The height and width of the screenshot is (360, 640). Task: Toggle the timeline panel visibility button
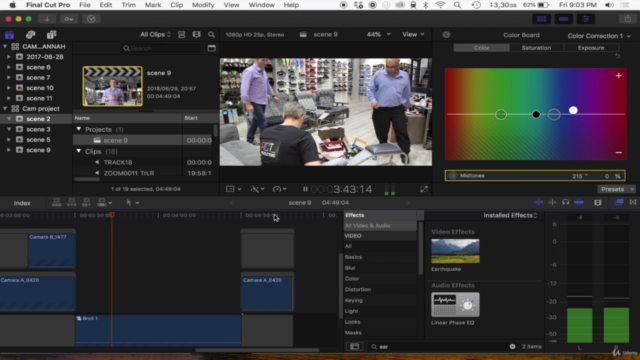564,19
